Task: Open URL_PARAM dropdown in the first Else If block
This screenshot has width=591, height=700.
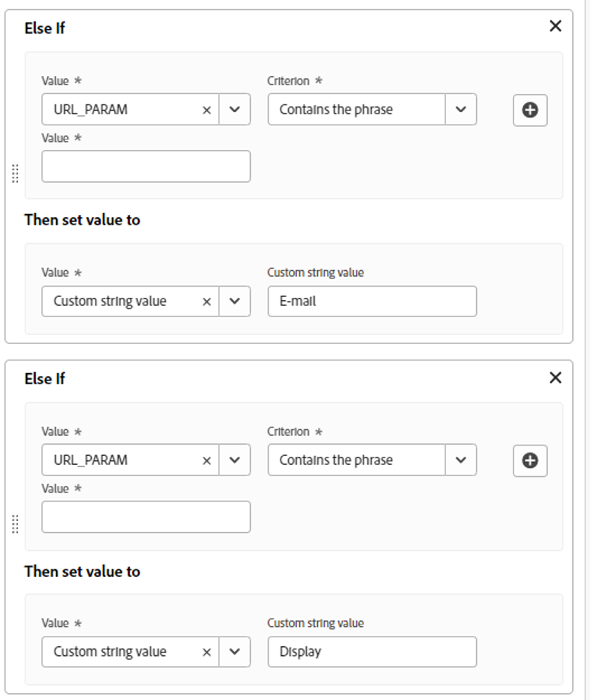Action: point(234,110)
